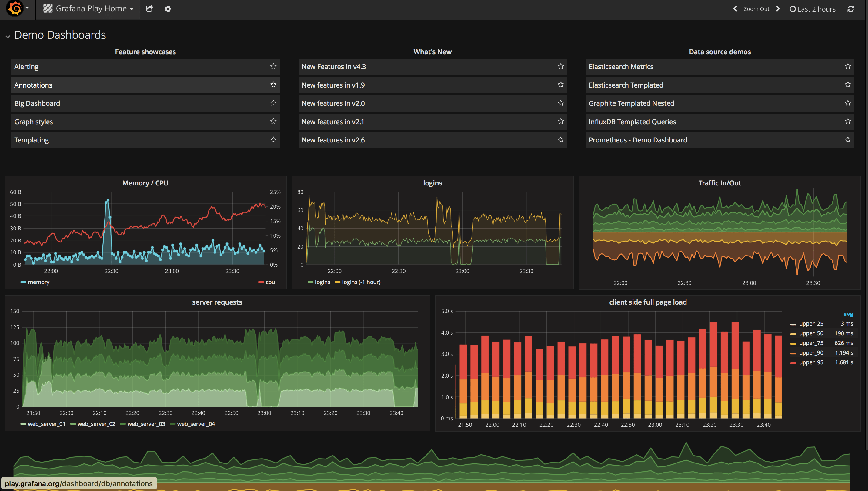The width and height of the screenshot is (868, 491).
Task: Click the share dashboard icon
Action: pyautogui.click(x=149, y=9)
